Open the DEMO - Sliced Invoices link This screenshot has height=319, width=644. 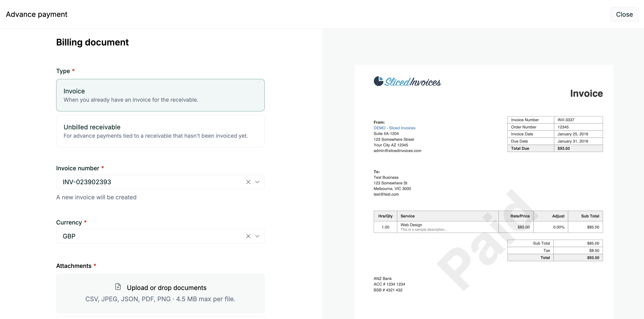coord(394,128)
